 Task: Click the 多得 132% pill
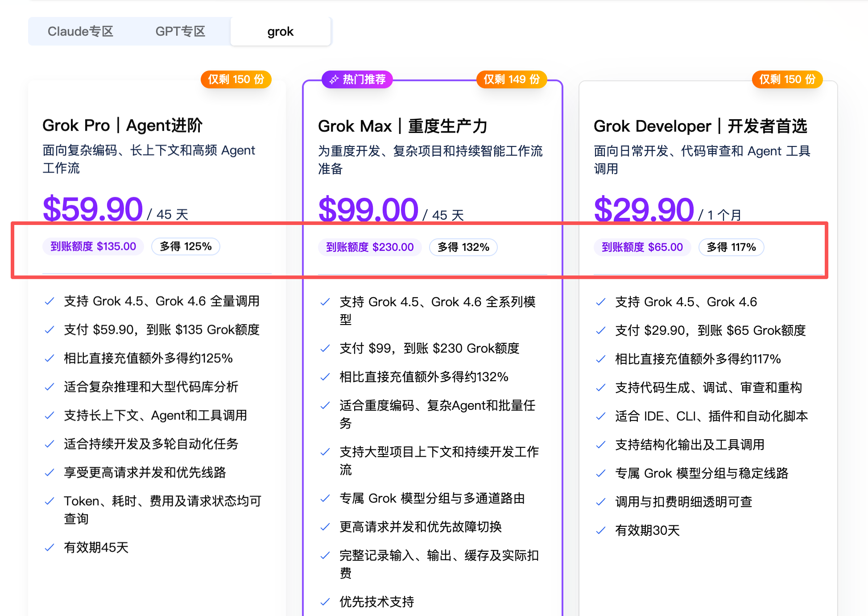463,247
